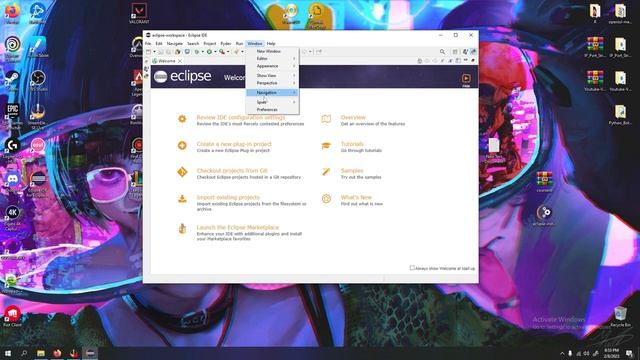The width and height of the screenshot is (640, 360).
Task: Click the Eclipse taskbar button
Action: pos(90,353)
